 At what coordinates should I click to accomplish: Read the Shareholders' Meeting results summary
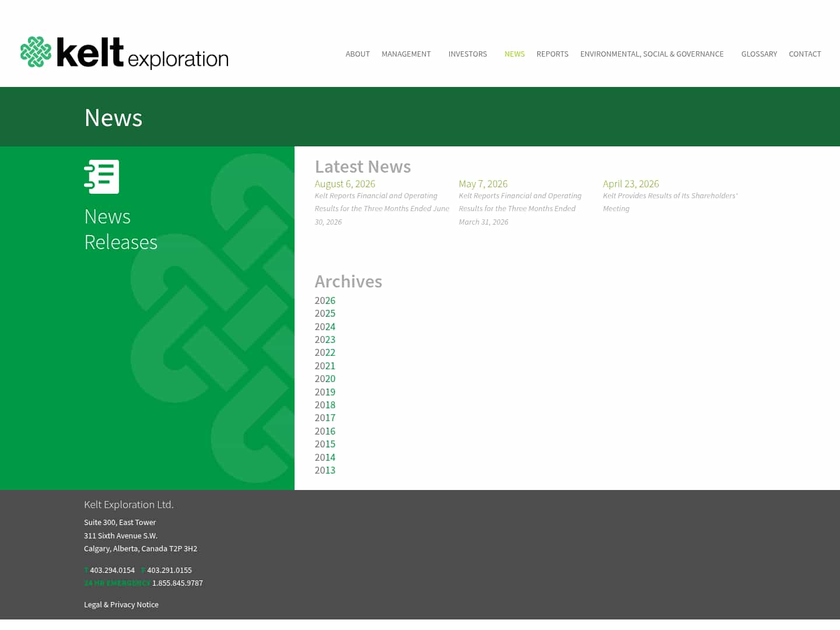point(670,202)
